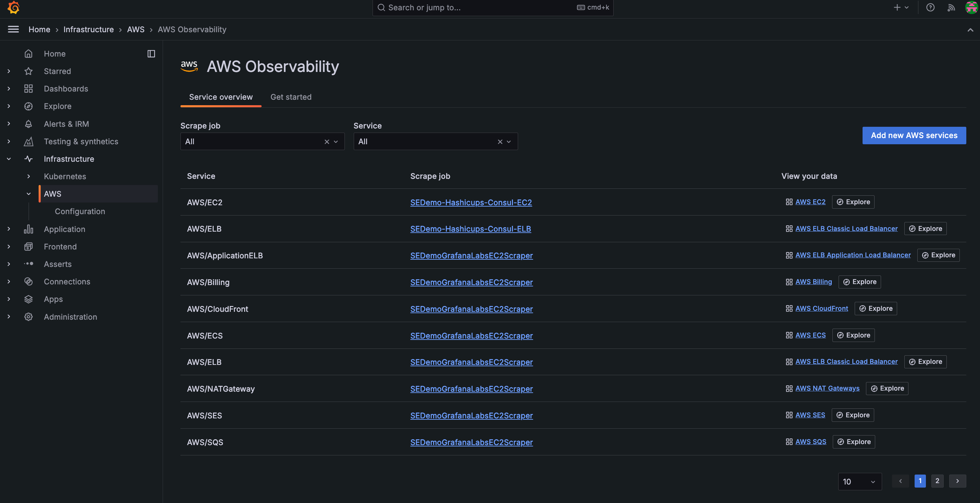The height and width of the screenshot is (503, 980).
Task: Open the Service filter dropdown
Action: [508, 141]
